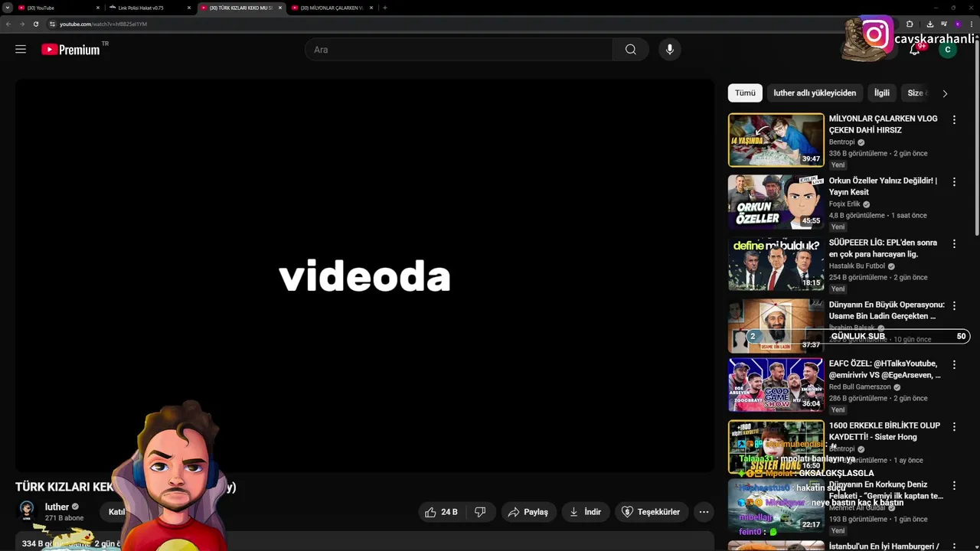Open the browser extensions puzzle icon

point(910,24)
